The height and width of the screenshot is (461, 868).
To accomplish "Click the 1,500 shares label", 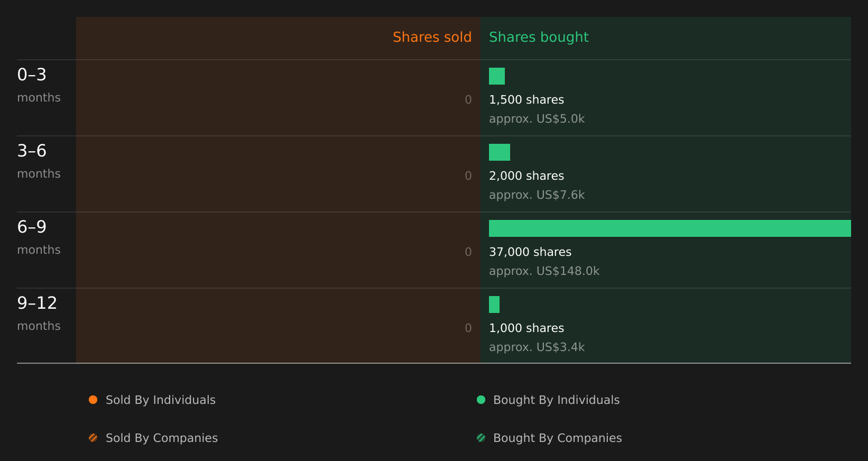I will [527, 100].
